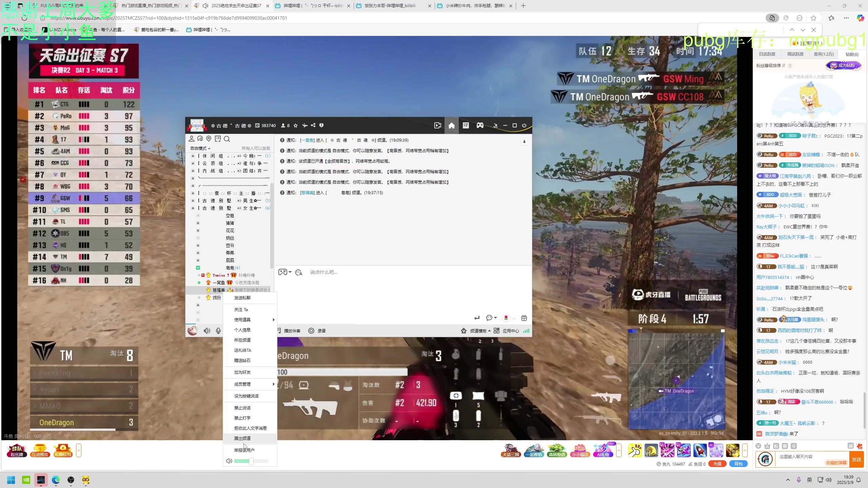
Task: Collapse the 皂皂 channel with green minus
Action: click(198, 268)
